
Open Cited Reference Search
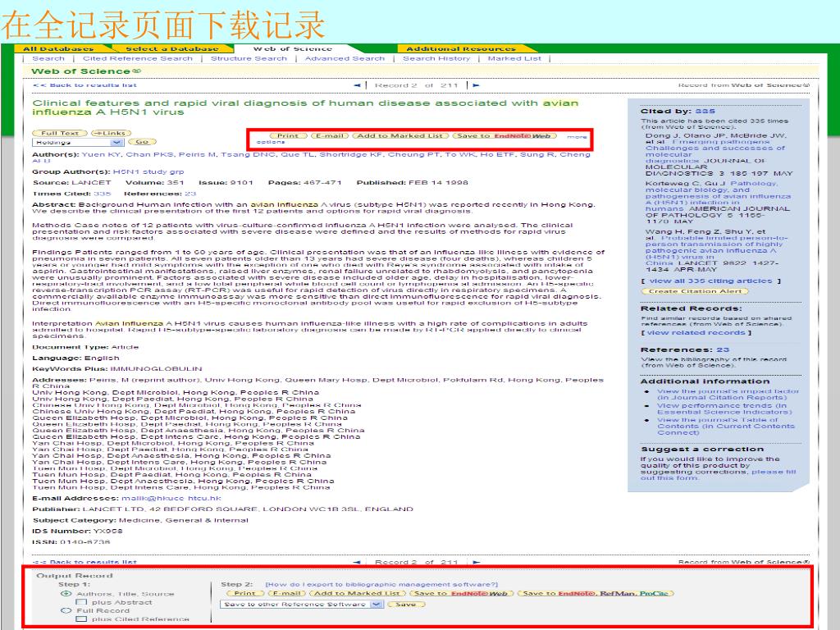pos(138,58)
